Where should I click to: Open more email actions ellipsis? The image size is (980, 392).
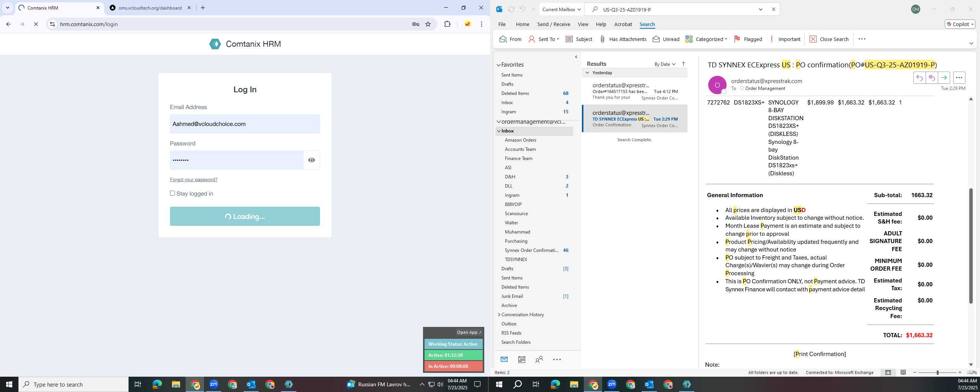[x=959, y=78]
